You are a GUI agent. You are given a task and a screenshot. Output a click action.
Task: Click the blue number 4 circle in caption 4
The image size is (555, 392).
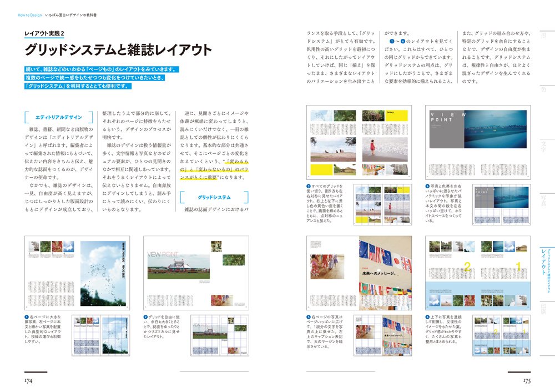pyautogui.click(x=427, y=186)
